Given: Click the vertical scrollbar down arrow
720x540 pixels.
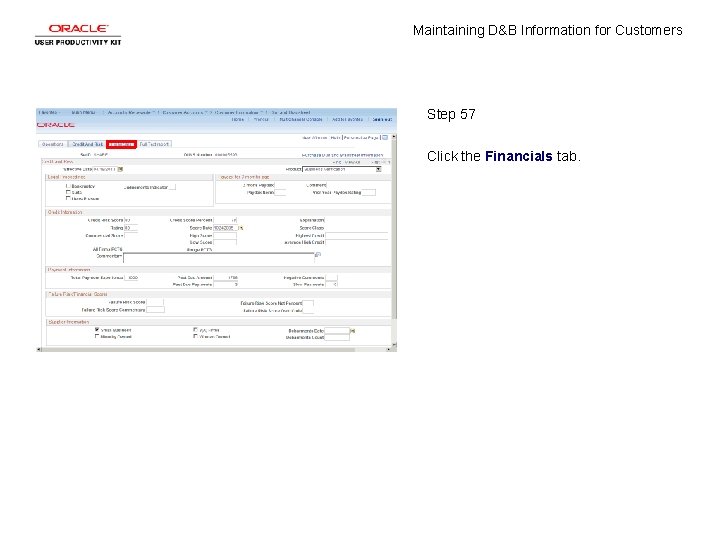Looking at the screenshot, I should click(x=394, y=344).
